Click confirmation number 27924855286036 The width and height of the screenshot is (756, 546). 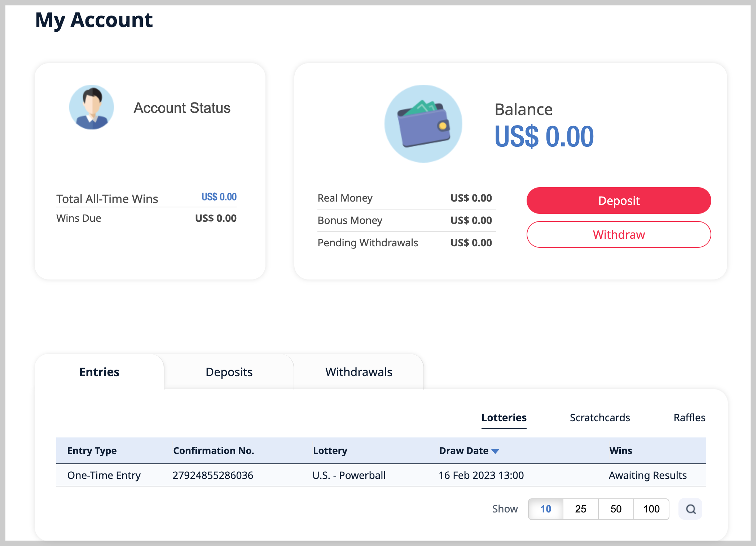tap(213, 475)
